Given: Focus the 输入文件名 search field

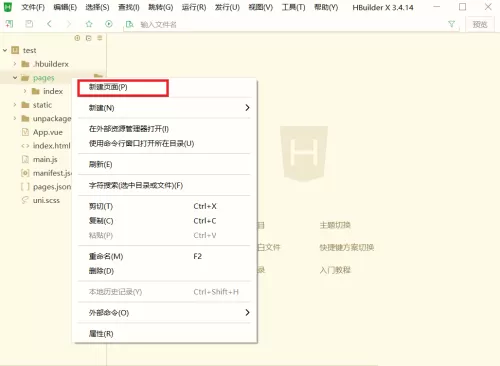Looking at the screenshot, I should 290,25.
